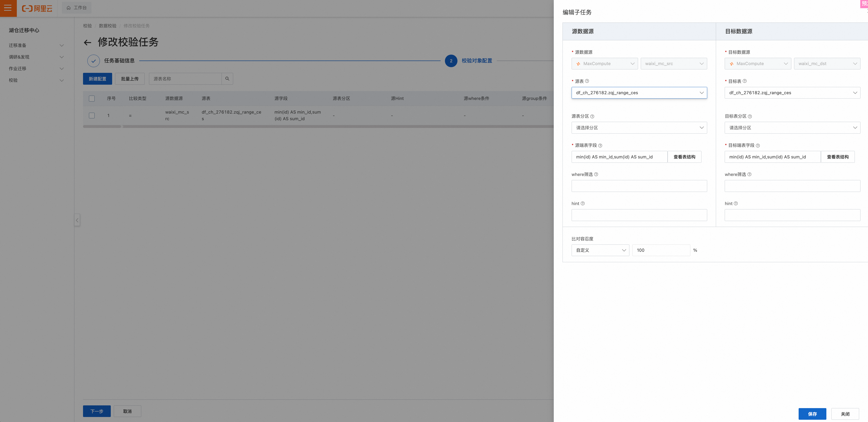Open 目标表 table selection dropdown
Screen dimensions: 868x422
coord(792,93)
